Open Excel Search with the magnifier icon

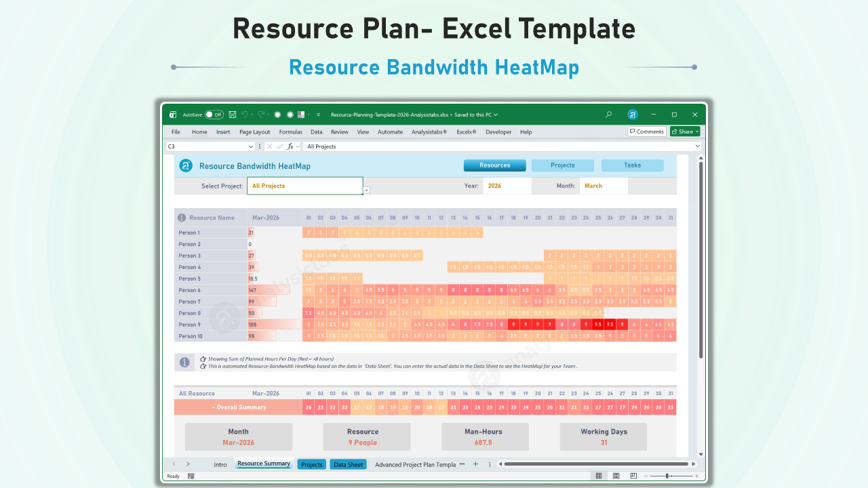[608, 115]
